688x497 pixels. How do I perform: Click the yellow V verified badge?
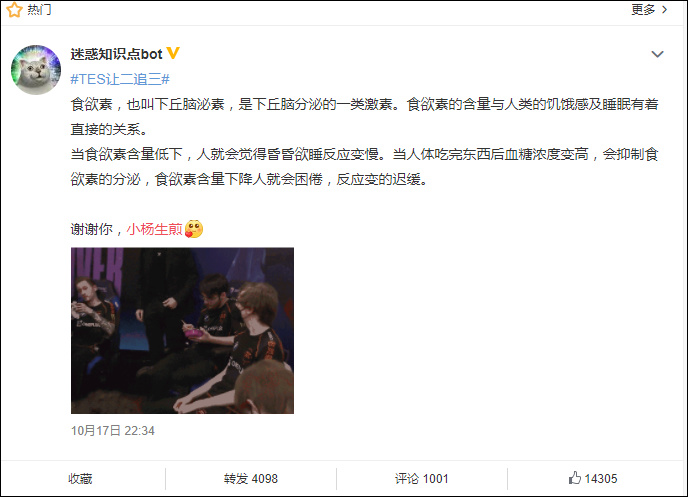click(173, 53)
